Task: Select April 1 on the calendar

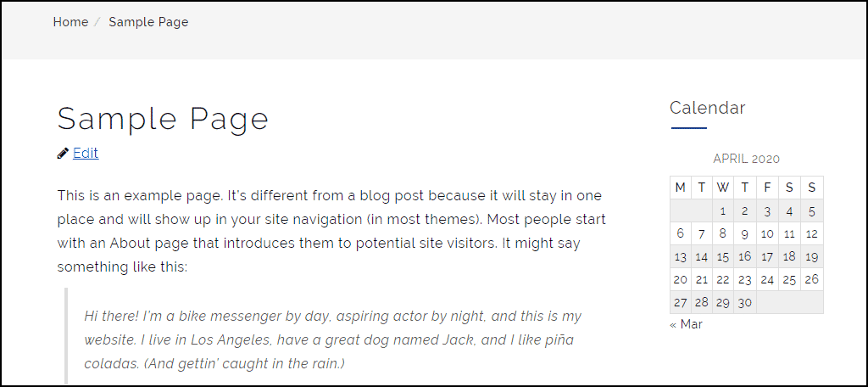Action: (723, 210)
